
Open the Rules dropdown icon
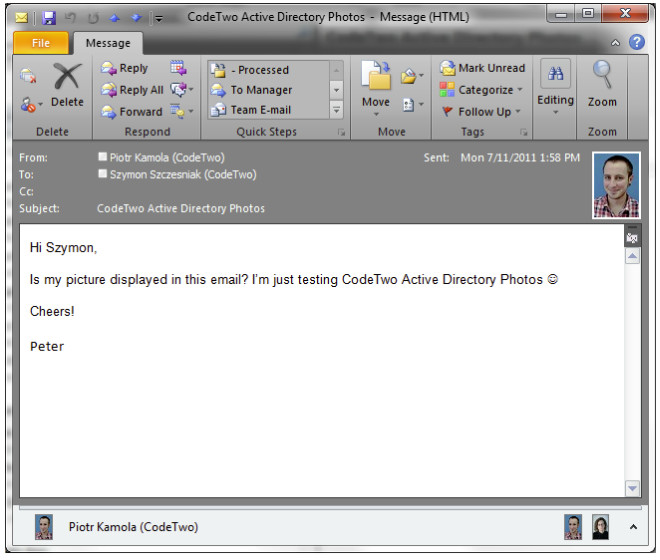pyautogui.click(x=412, y=76)
